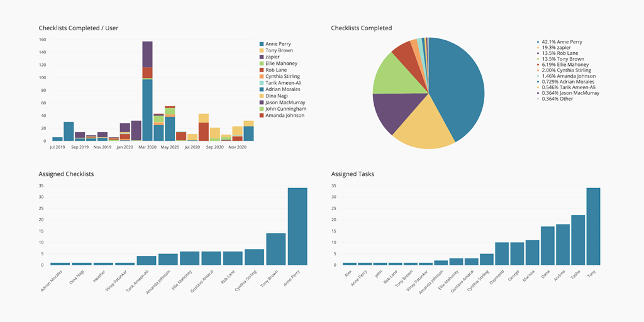Click the George bar in Assigned Tasks

click(517, 253)
